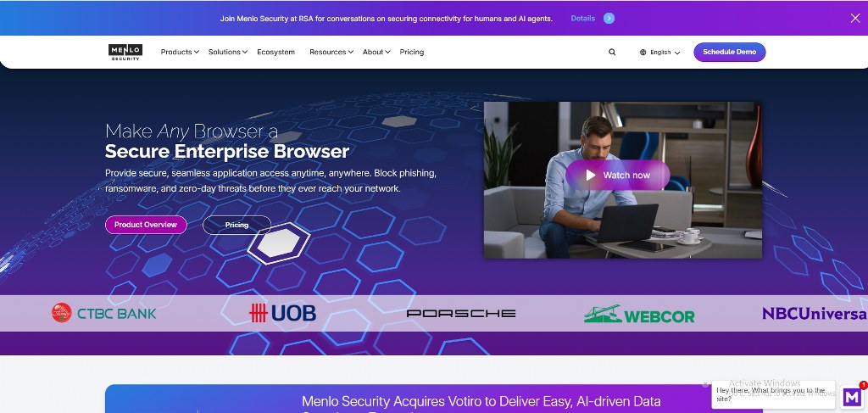Open the Menlo chat widget icon
The height and width of the screenshot is (413, 868).
point(852,396)
